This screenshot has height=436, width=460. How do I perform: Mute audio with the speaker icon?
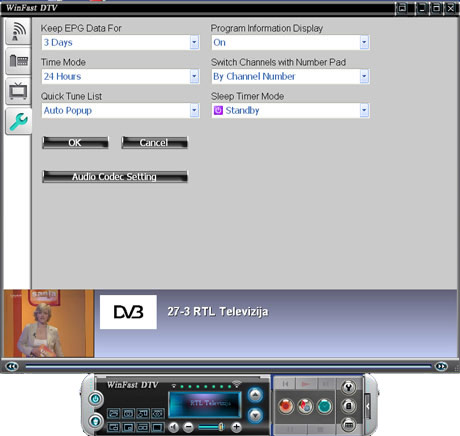pos(173,427)
